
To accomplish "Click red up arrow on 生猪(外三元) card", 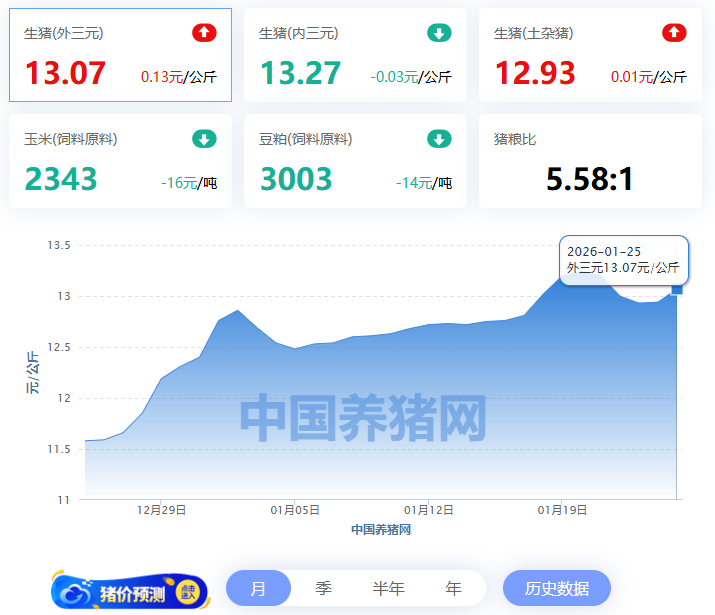I will tap(204, 33).
